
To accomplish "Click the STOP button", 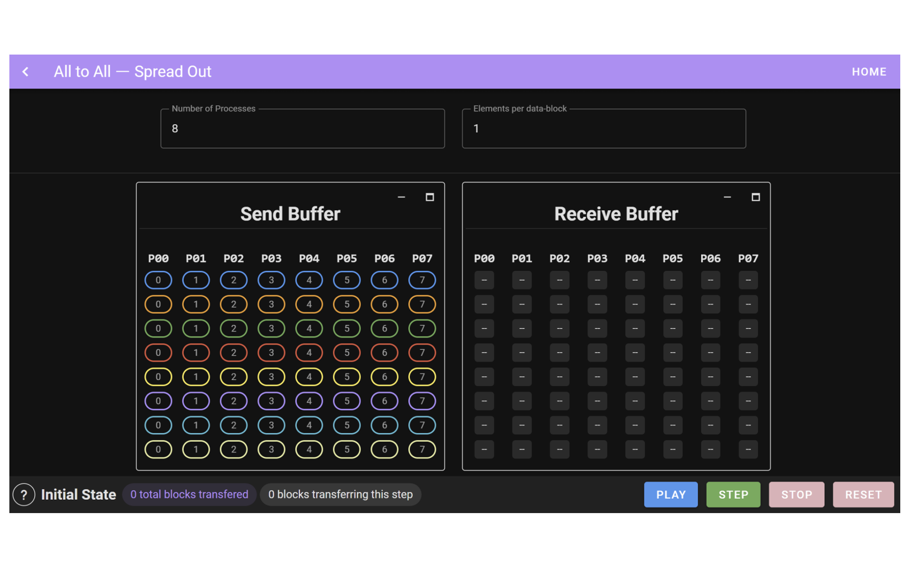I will [x=797, y=495].
